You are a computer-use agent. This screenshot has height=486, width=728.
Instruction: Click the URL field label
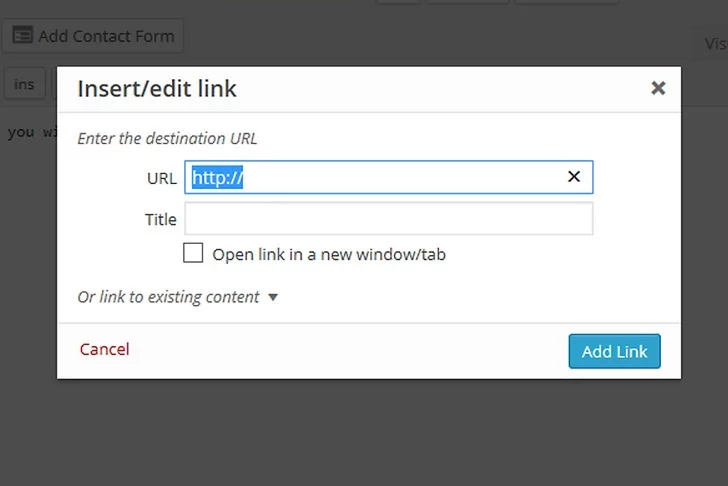(x=161, y=178)
